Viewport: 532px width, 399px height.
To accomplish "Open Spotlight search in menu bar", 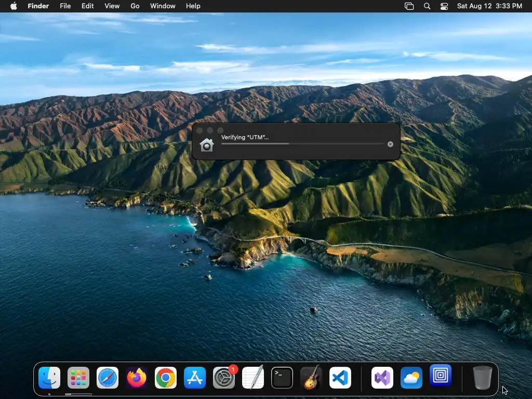I will click(427, 6).
